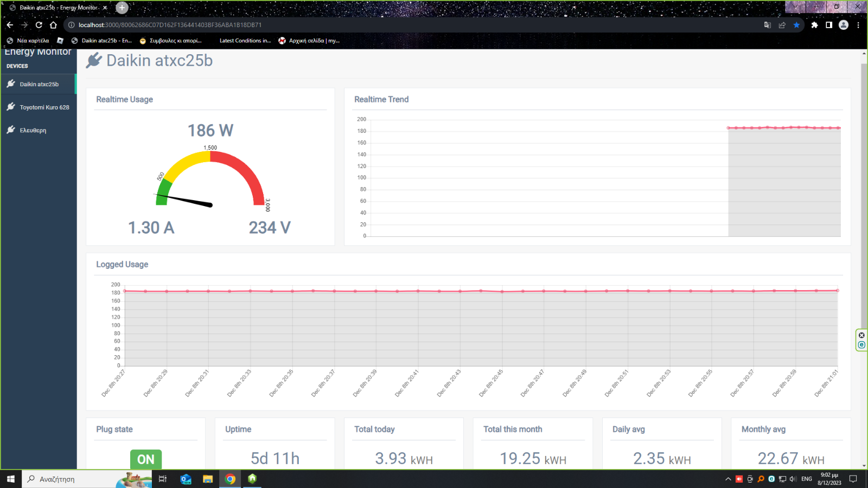This screenshot has height=488, width=868.
Task: Click the Windows taskbar search box
Action: pos(87,479)
